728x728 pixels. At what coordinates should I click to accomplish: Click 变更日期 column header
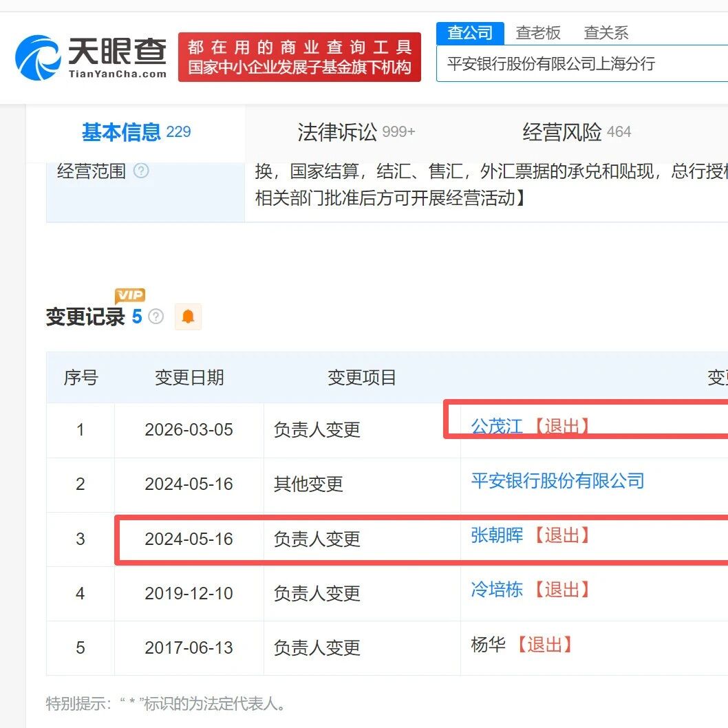tap(189, 378)
